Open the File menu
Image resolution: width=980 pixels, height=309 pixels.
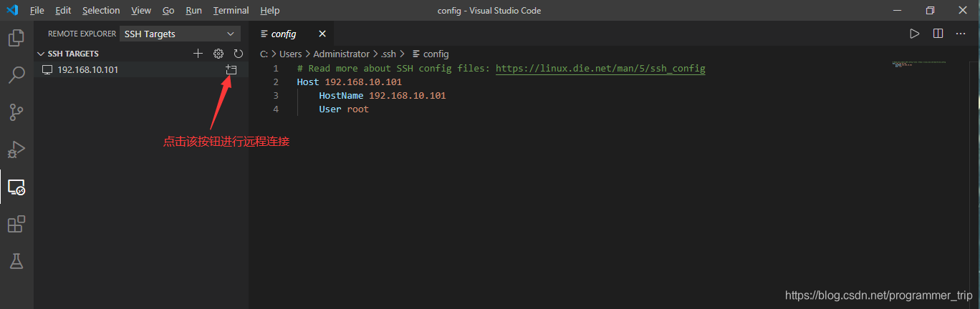click(37, 10)
